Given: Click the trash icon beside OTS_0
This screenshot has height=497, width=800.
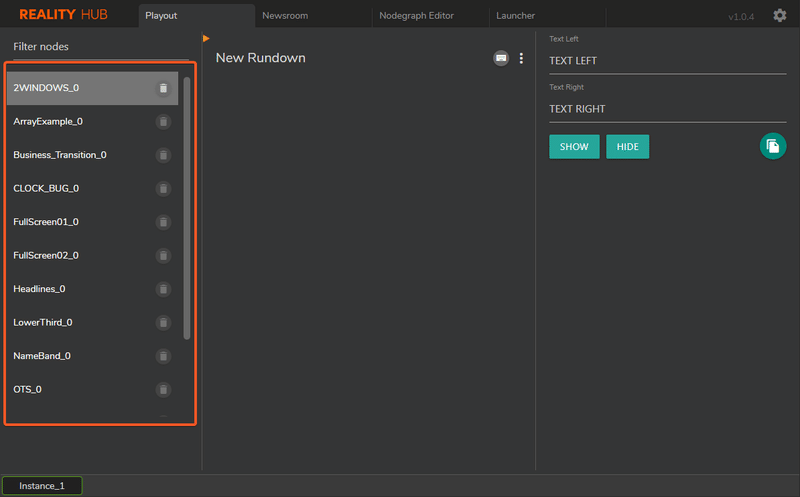Looking at the screenshot, I should [163, 390].
